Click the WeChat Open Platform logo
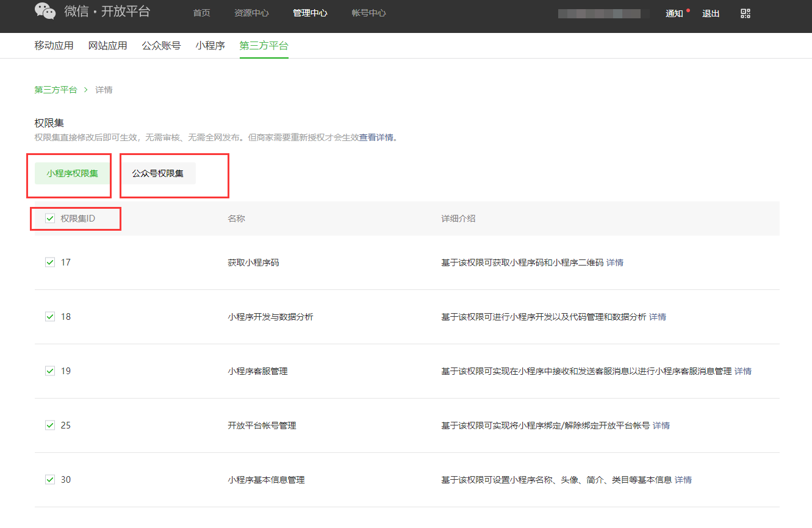The width and height of the screenshot is (812, 528). pyautogui.click(x=92, y=12)
